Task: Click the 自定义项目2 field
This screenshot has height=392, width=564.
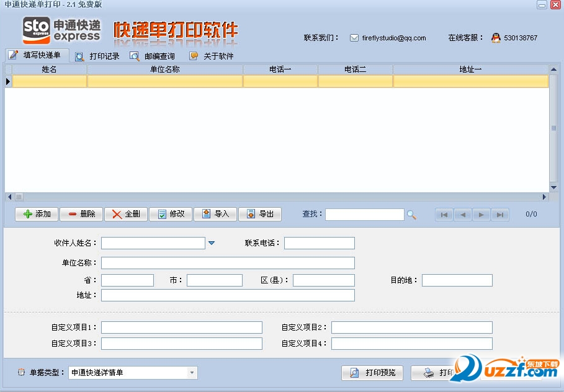Action: pos(412,327)
